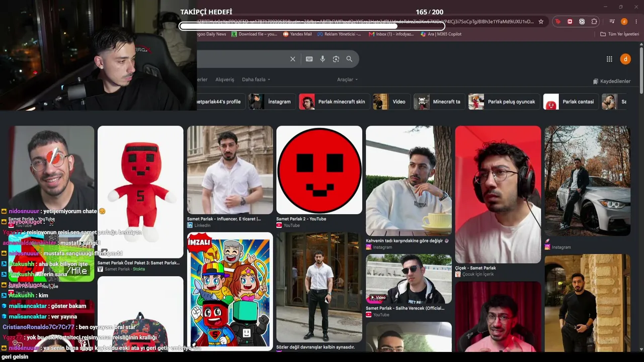Image resolution: width=644 pixels, height=362 pixels.
Task: Expand the Araçlar tools dropdown
Action: click(348, 79)
